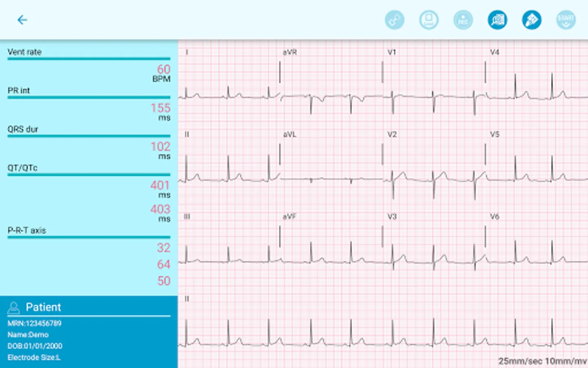Select the lead I label
The height and width of the screenshot is (368, 588).
187,52
